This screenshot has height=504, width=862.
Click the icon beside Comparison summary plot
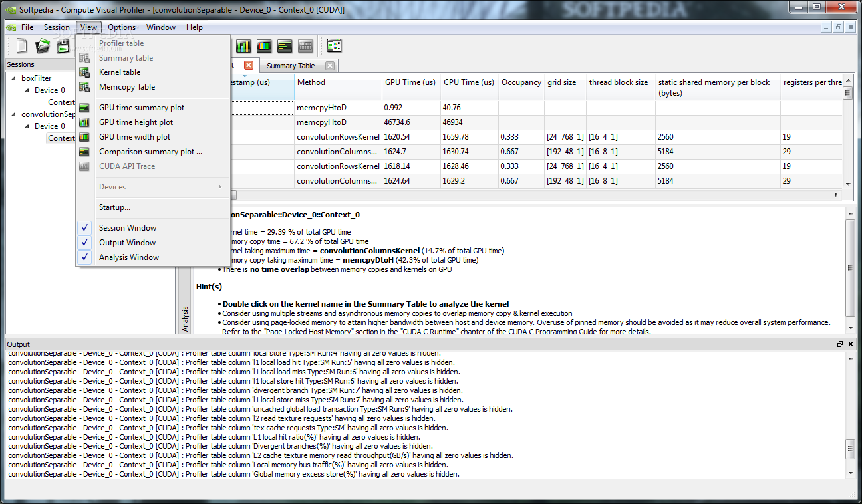(84, 152)
